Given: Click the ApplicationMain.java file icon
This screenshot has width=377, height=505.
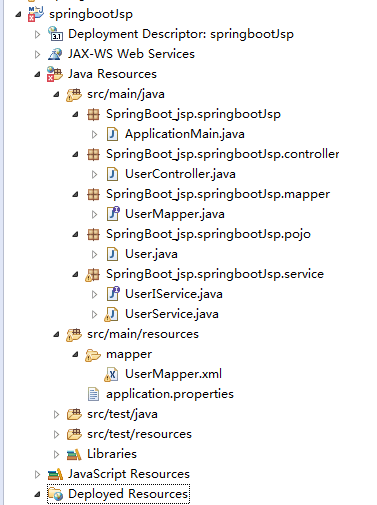Looking at the screenshot, I should pyautogui.click(x=112, y=134).
